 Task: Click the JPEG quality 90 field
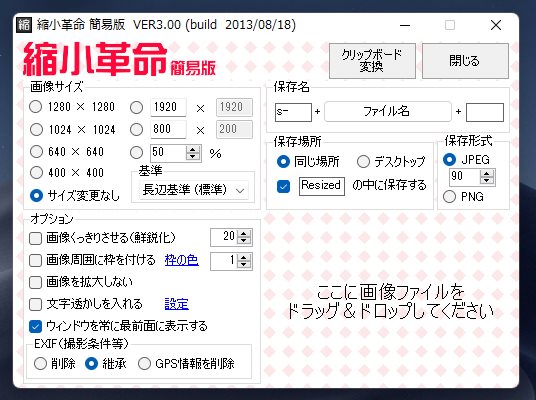(465, 176)
